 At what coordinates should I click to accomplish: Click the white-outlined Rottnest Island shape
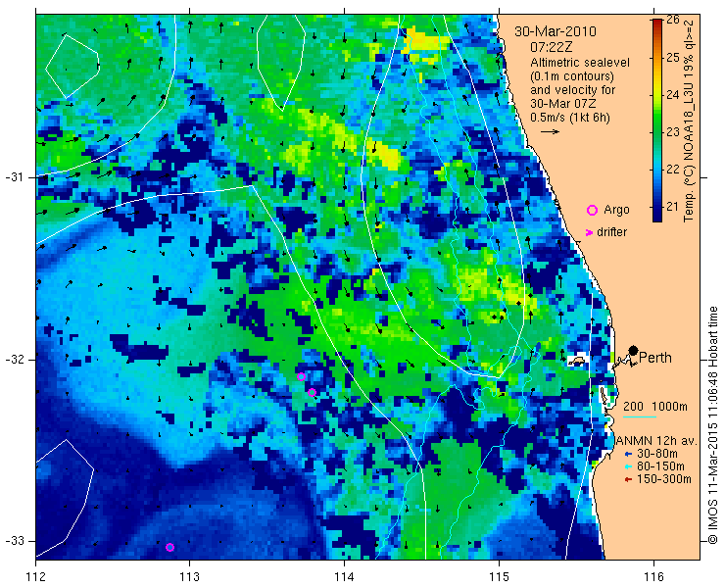pyautogui.click(x=577, y=362)
